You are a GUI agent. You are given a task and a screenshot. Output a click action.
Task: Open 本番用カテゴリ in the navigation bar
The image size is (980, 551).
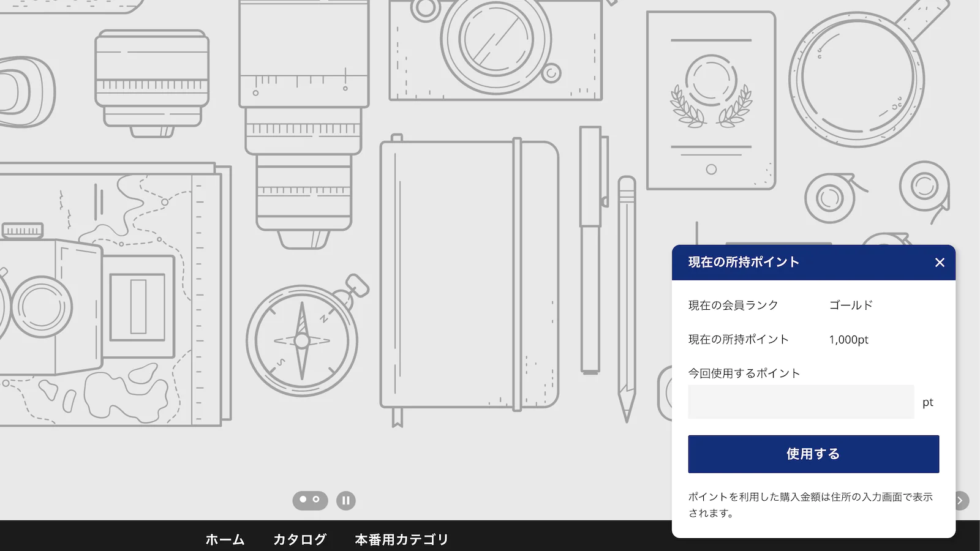coord(402,539)
